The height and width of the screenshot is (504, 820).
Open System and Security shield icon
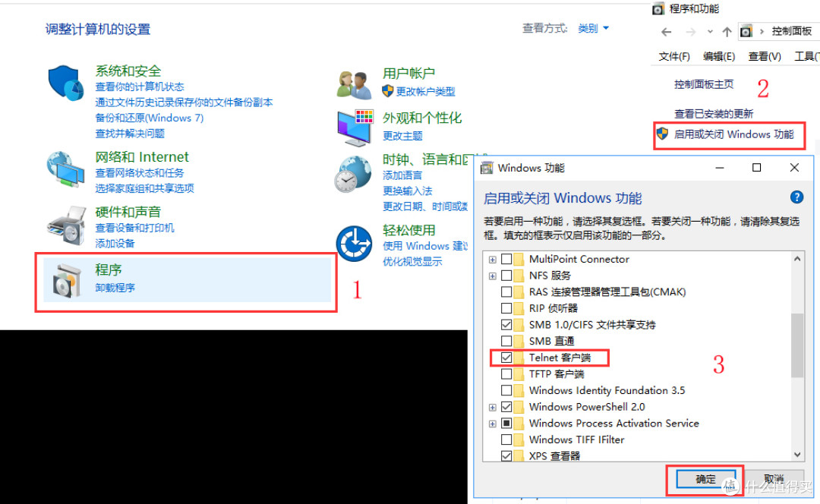[x=66, y=83]
